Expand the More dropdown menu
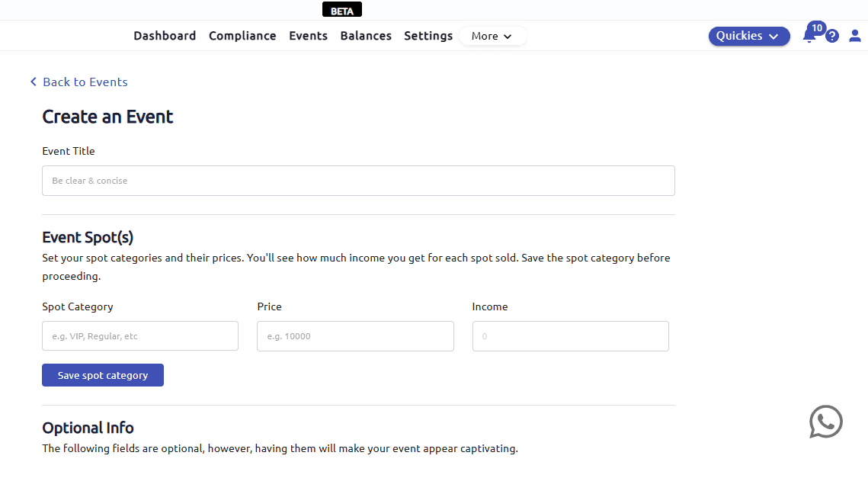Viewport: 868px width, 478px height. pos(492,36)
